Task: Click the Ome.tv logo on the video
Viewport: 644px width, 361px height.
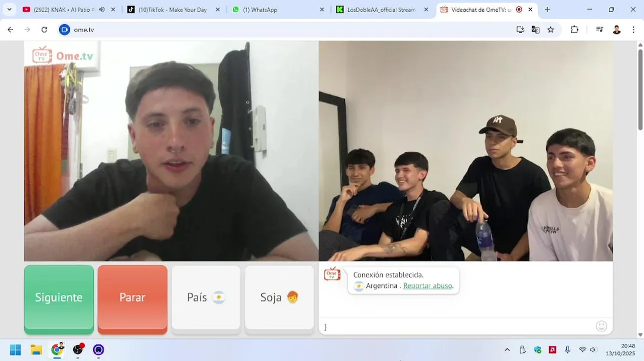Action: (63, 55)
